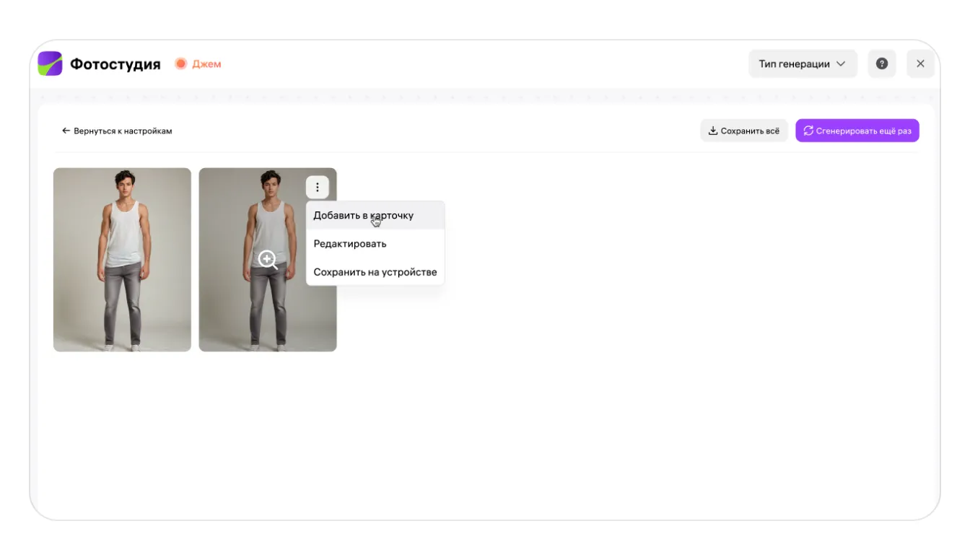Select Редактировать in the context menu
This screenshot has width=970, height=560.
(350, 244)
